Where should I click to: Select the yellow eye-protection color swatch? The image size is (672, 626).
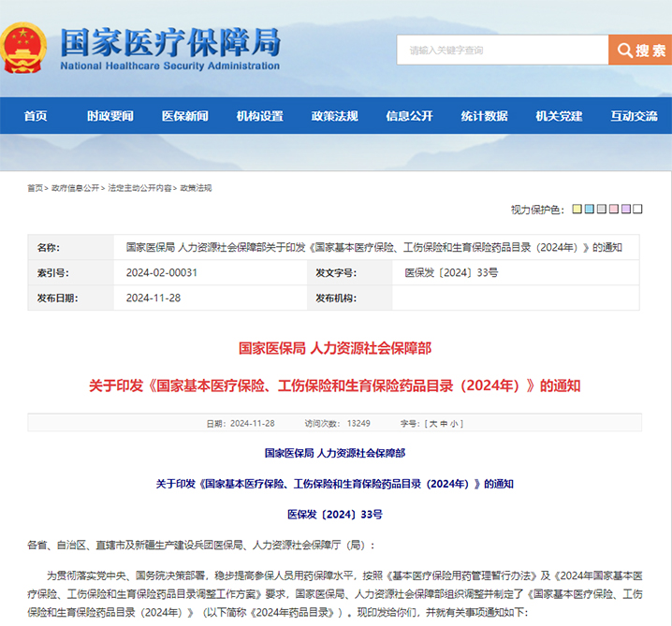(577, 210)
